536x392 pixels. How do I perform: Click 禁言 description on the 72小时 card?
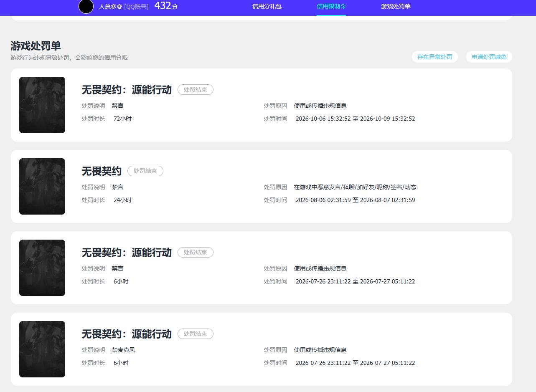tap(118, 106)
